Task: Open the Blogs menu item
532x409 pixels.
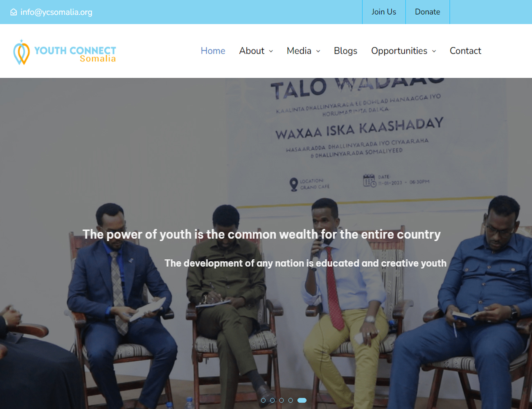Action: coord(345,51)
